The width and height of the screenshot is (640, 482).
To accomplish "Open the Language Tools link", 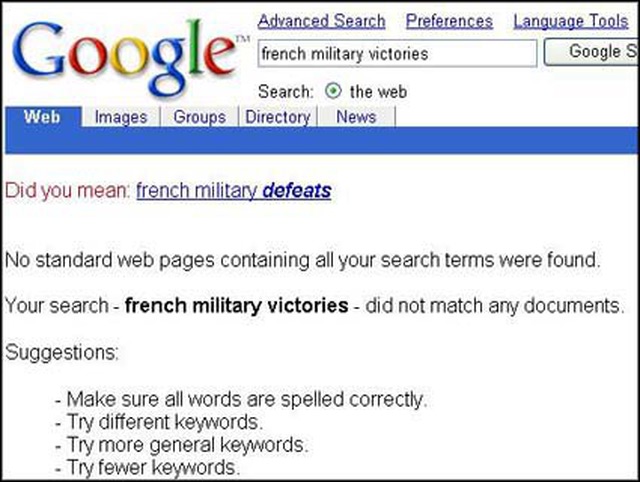I will (571, 21).
